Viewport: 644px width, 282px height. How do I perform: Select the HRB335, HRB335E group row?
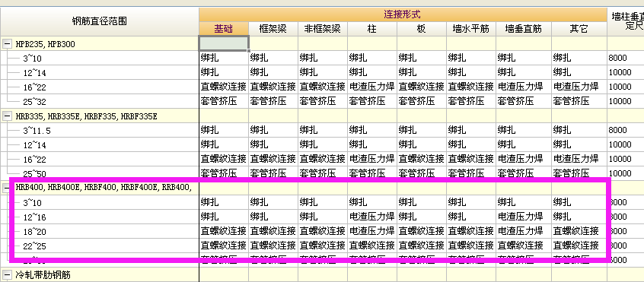(100, 116)
